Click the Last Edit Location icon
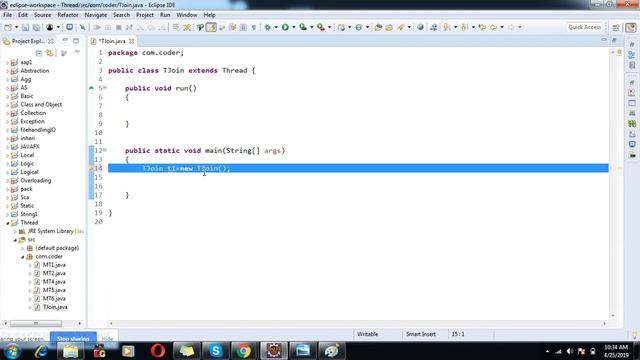The image size is (640, 360). [482, 27]
